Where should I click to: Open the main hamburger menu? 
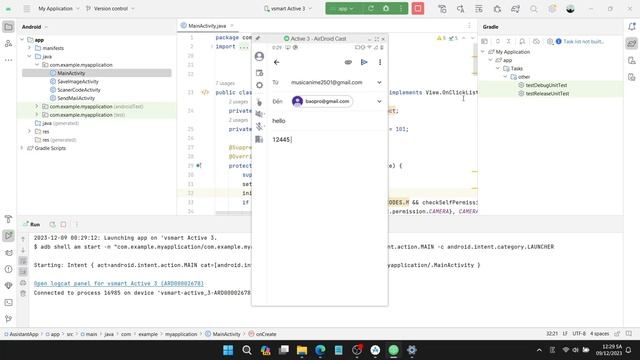[x=27, y=9]
